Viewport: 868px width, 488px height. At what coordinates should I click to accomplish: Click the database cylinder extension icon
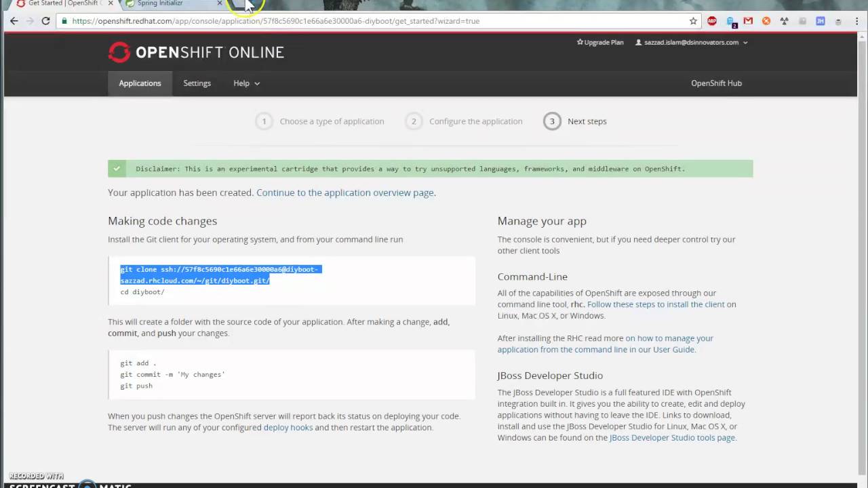click(838, 21)
